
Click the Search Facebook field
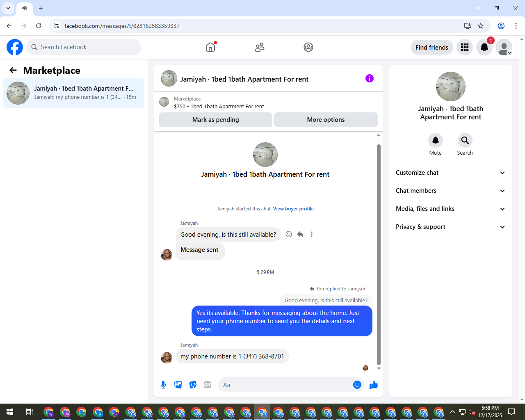pyautogui.click(x=84, y=47)
